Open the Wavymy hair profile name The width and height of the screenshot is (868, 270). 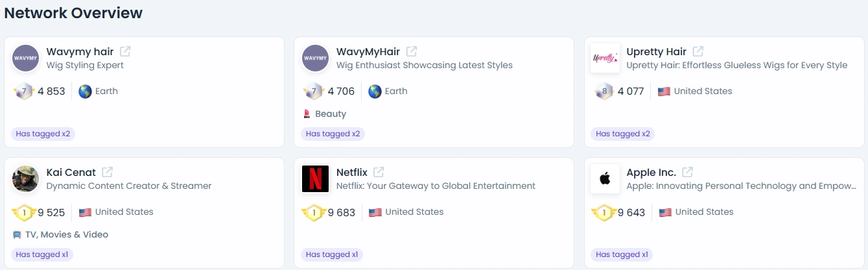pyautogui.click(x=80, y=52)
